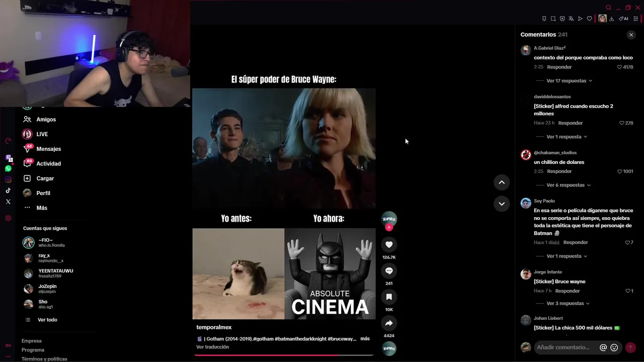Reply to A.Gabriel Diaz's comment
Screen dimensions: 644x362
click(559, 67)
